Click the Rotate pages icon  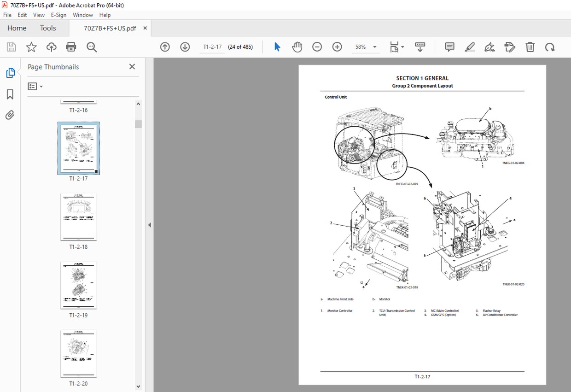(550, 47)
